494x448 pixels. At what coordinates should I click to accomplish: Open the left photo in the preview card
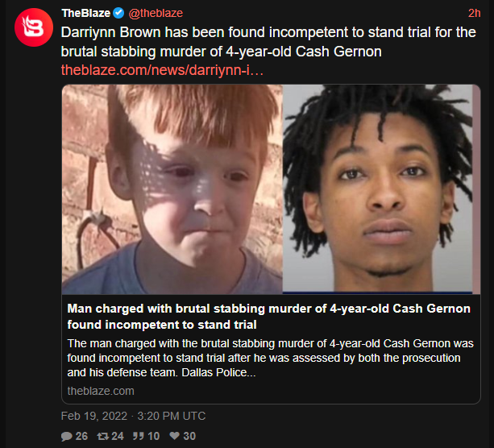pos(172,189)
